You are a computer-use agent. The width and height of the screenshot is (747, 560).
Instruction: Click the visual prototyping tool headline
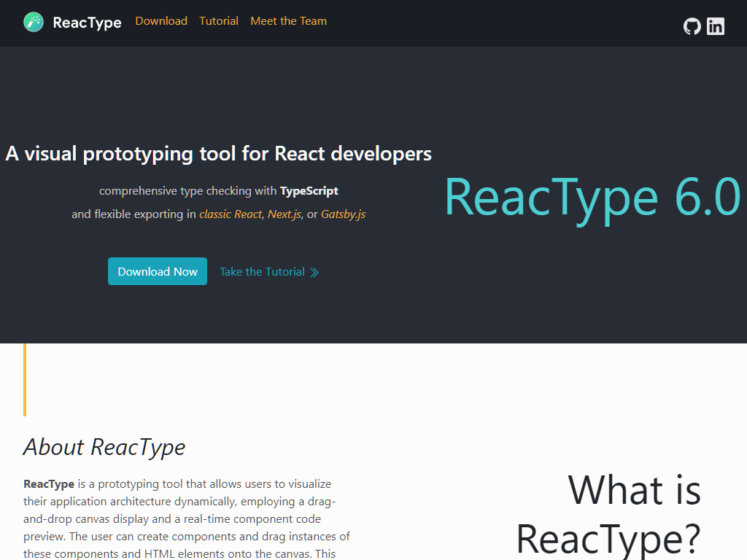[218, 154]
